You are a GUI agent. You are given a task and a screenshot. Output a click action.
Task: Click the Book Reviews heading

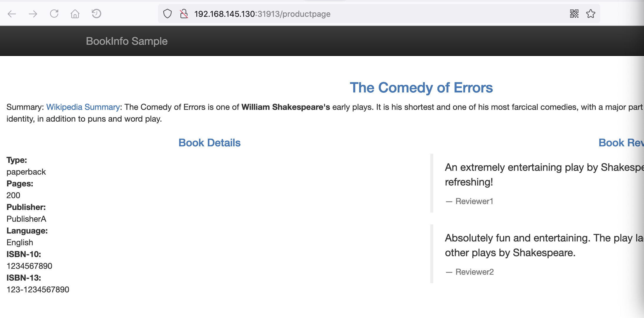pyautogui.click(x=621, y=143)
